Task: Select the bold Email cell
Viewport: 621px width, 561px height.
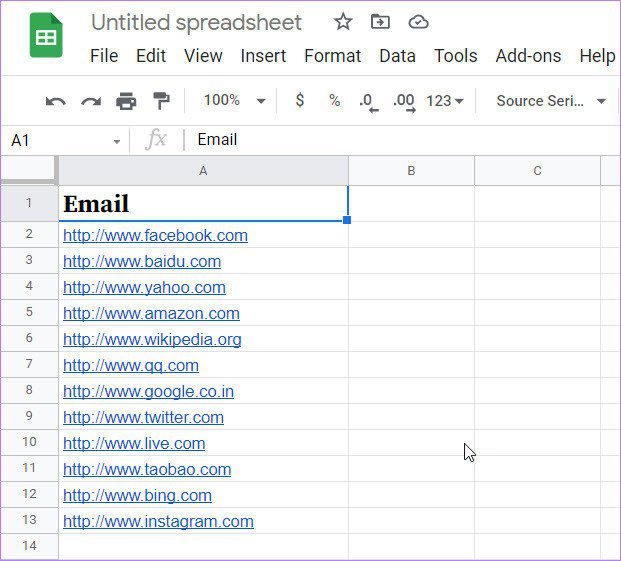Action: tap(203, 203)
